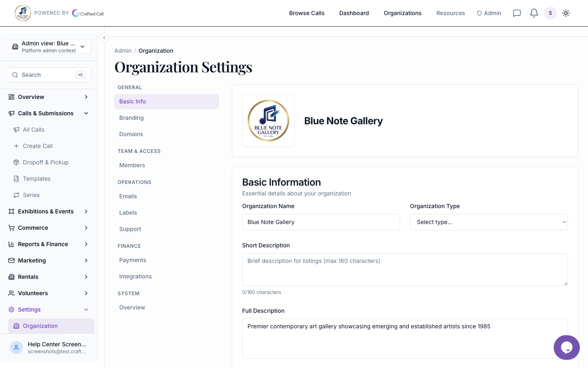Open the Series page in sidebar
Image resolution: width=588 pixels, height=368 pixels.
click(x=31, y=195)
